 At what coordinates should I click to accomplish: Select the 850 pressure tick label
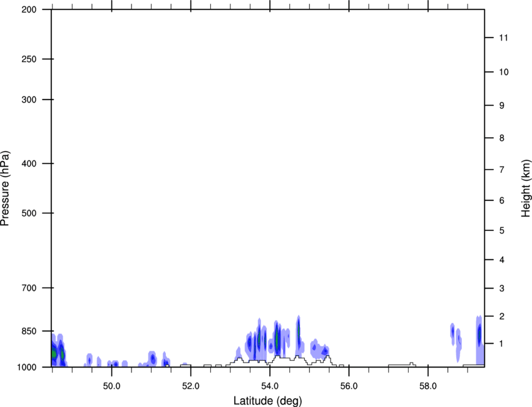29,331
